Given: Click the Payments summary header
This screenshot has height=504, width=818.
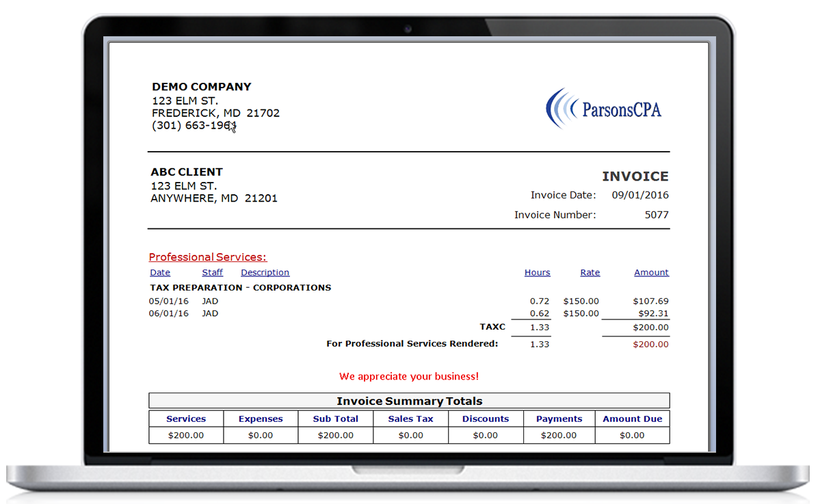Looking at the screenshot, I should [x=559, y=419].
